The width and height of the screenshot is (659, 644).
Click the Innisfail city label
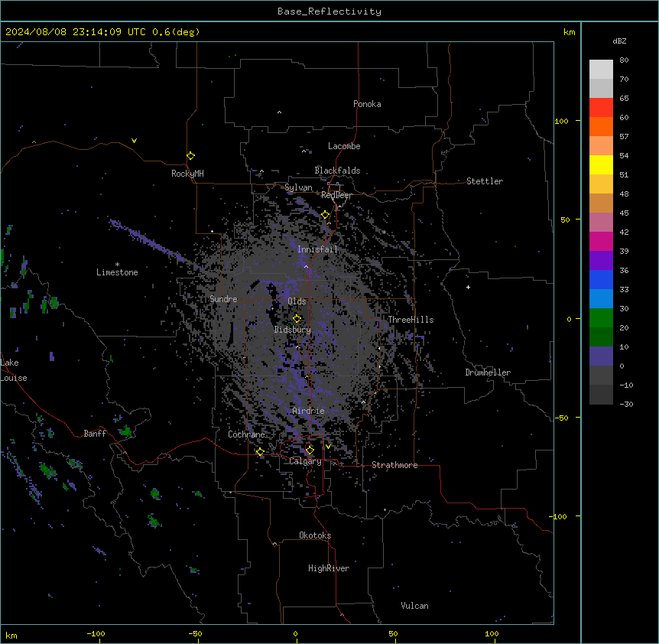coord(317,249)
